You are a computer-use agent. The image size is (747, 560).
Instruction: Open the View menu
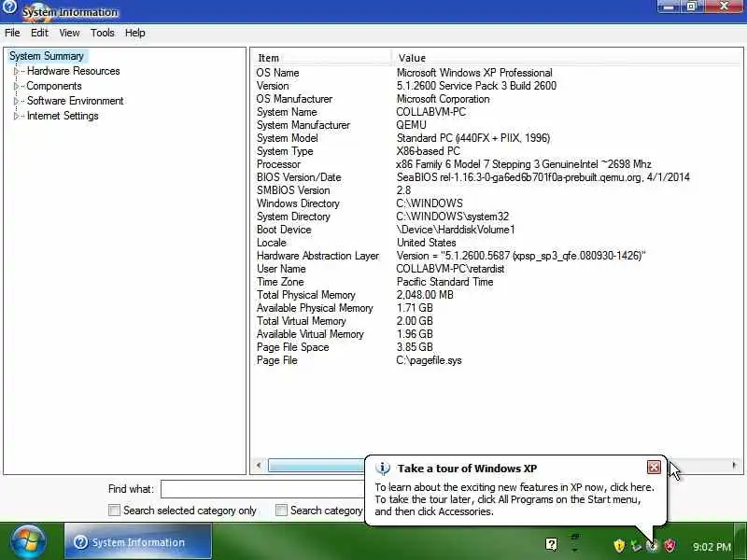(x=69, y=33)
